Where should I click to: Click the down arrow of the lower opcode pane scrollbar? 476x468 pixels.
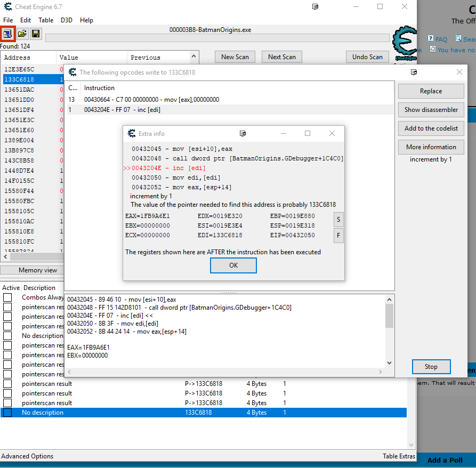click(x=390, y=363)
